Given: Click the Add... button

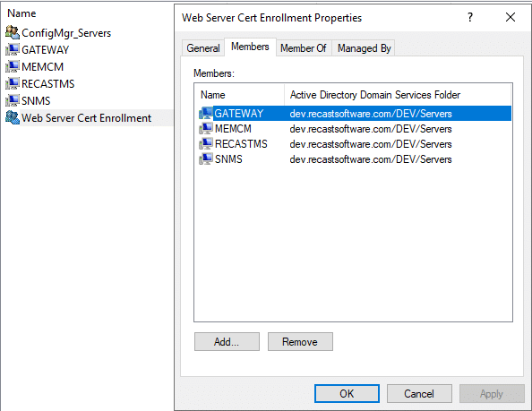Looking at the screenshot, I should coord(227,341).
